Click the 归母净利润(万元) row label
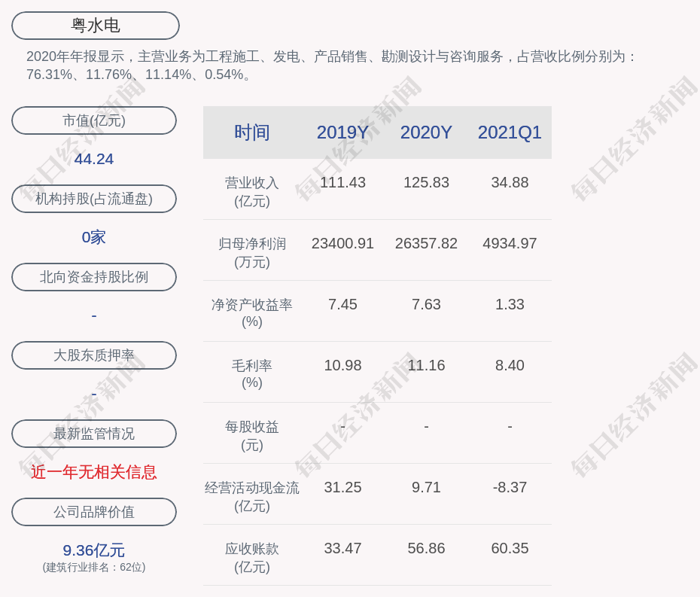 [x=252, y=253]
